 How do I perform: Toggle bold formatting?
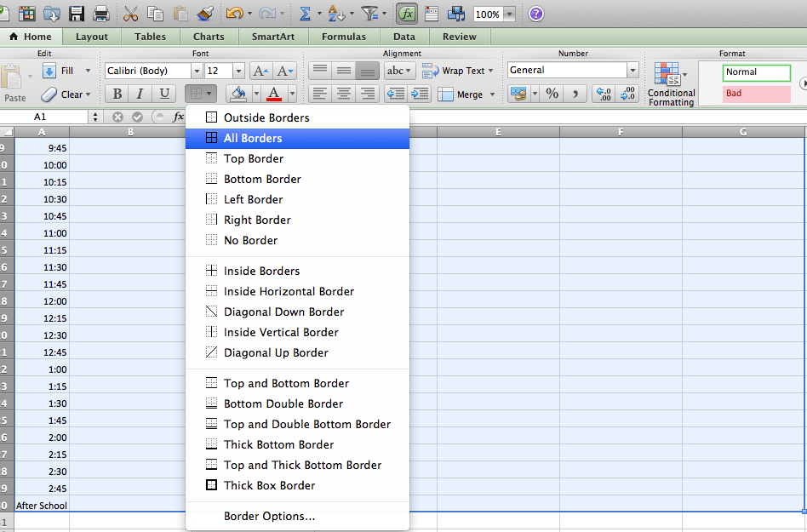click(116, 94)
